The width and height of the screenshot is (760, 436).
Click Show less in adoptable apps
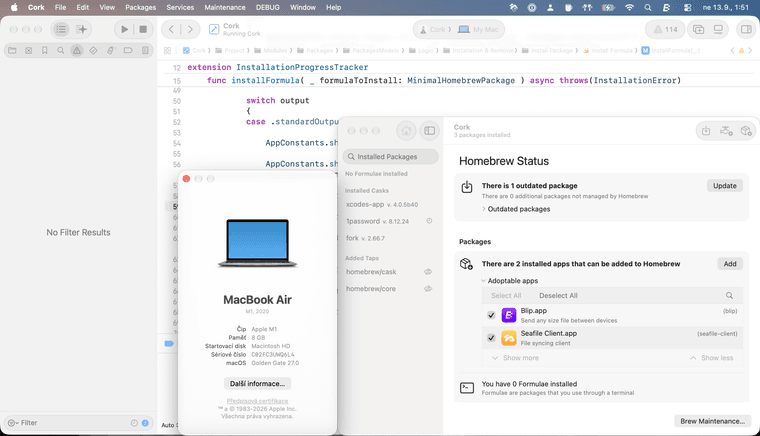[712, 358]
